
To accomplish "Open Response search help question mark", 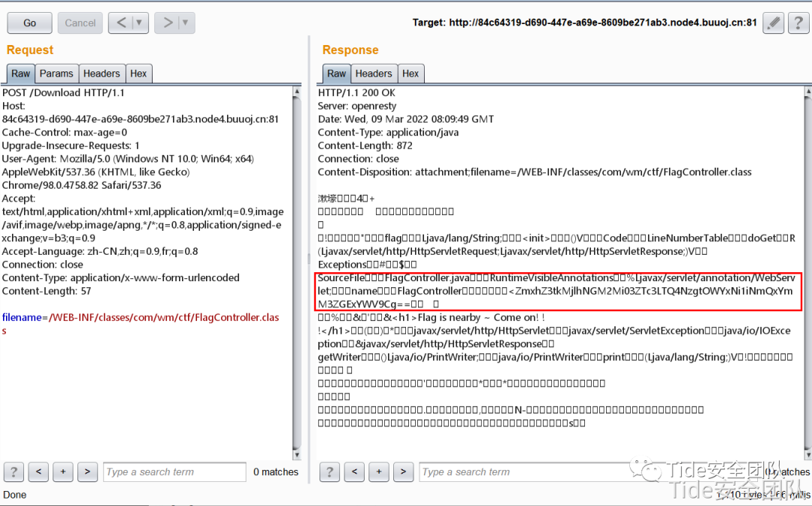I will [x=330, y=472].
